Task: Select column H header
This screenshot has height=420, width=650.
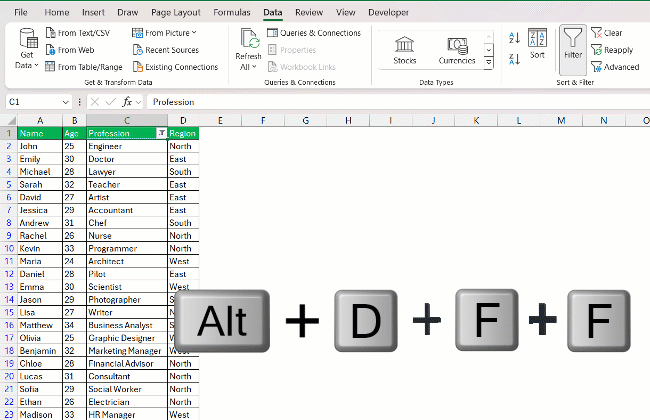Action: coord(348,121)
